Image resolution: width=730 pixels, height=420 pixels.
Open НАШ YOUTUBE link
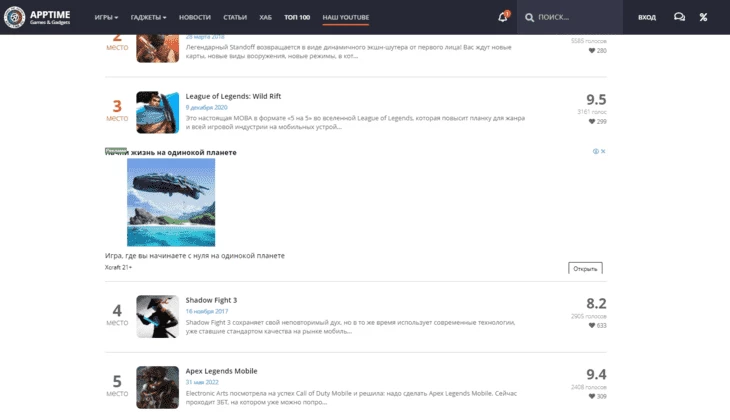point(345,17)
